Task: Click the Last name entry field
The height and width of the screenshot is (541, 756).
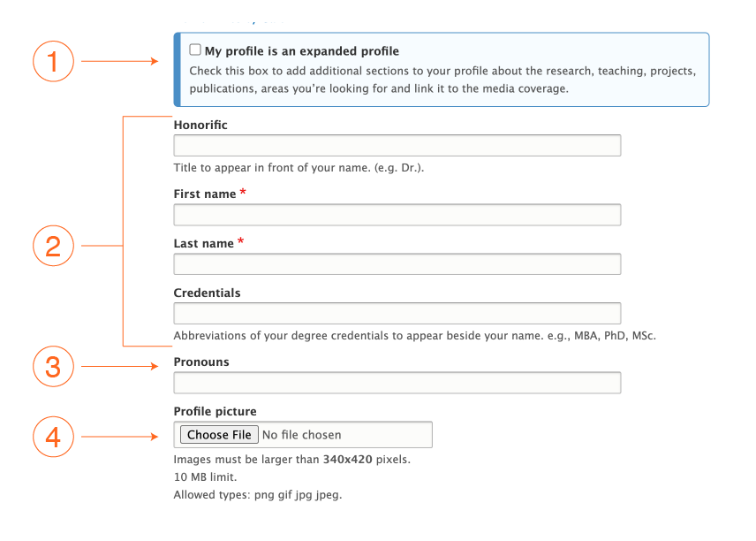Action: click(396, 263)
